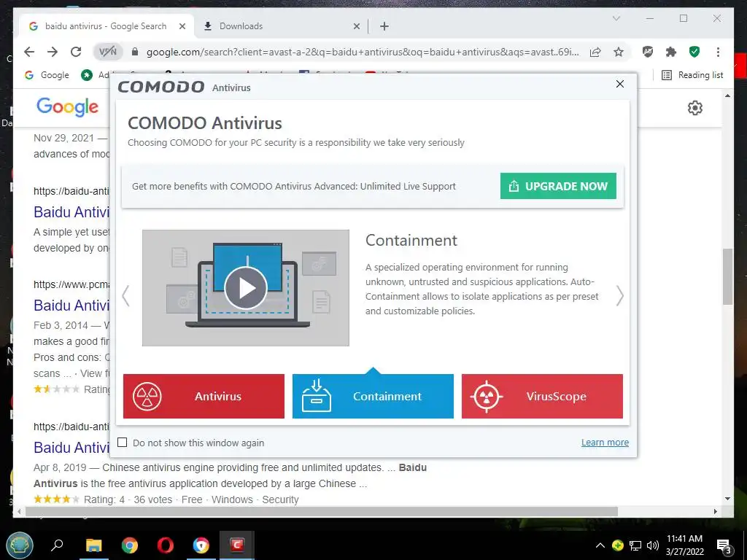
Task: Click the address bar URL field
Action: click(x=363, y=52)
